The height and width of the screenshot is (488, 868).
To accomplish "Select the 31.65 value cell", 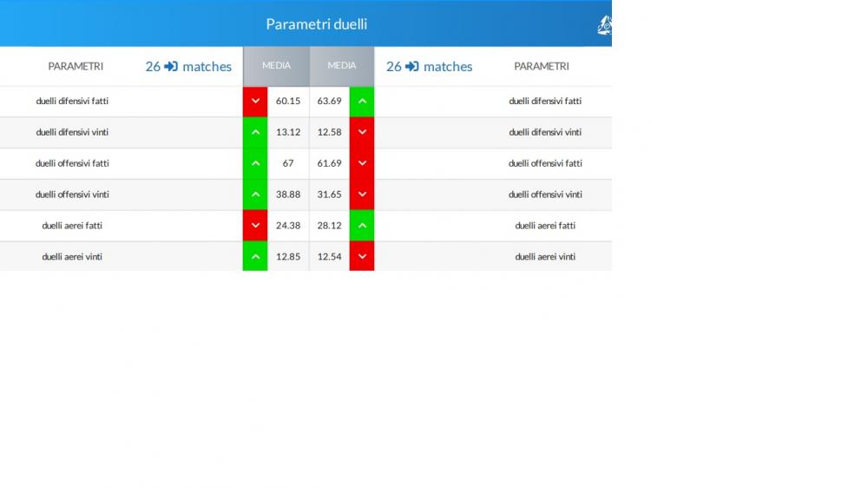I will point(329,195).
